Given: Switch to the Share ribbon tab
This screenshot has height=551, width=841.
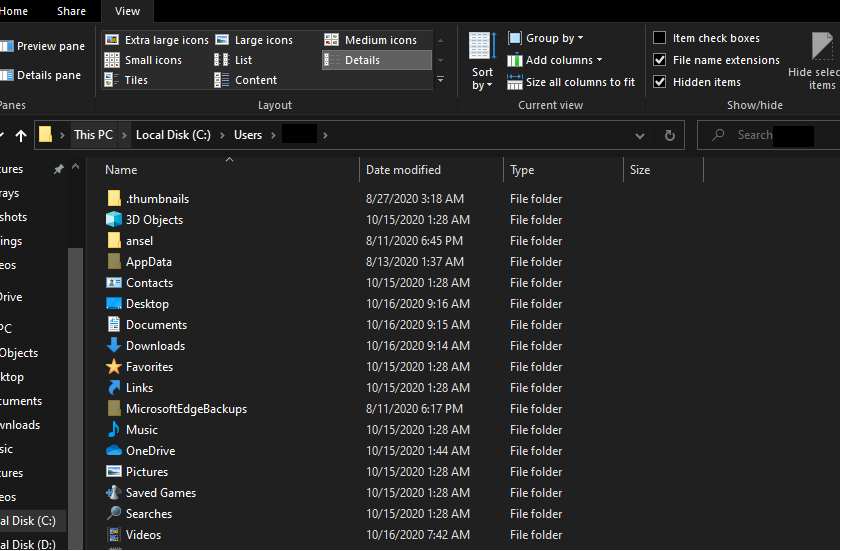Looking at the screenshot, I should [x=71, y=11].
